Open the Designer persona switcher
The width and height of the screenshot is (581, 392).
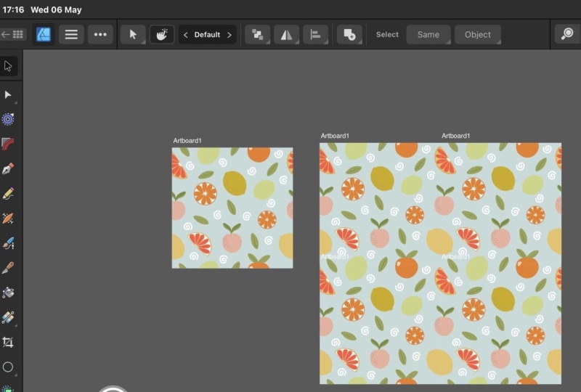(x=44, y=34)
